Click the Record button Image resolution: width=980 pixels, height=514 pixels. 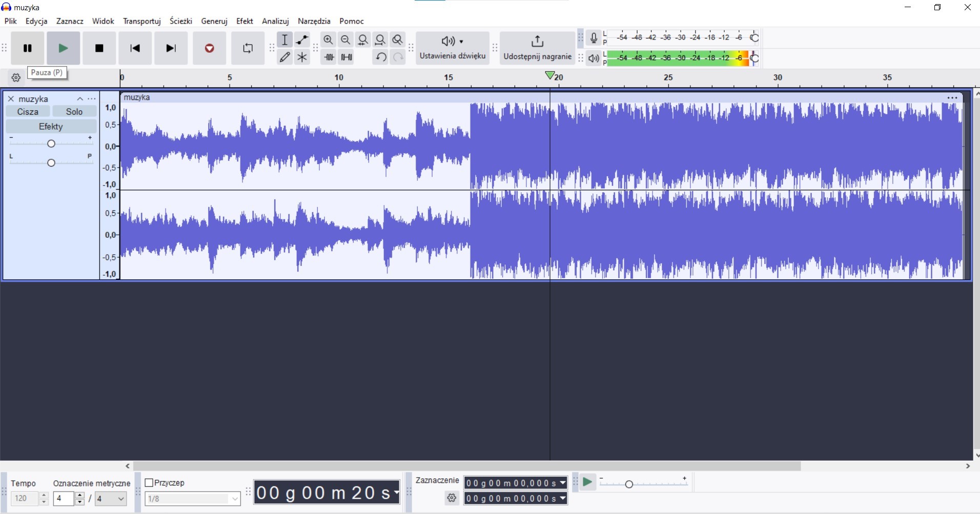209,48
